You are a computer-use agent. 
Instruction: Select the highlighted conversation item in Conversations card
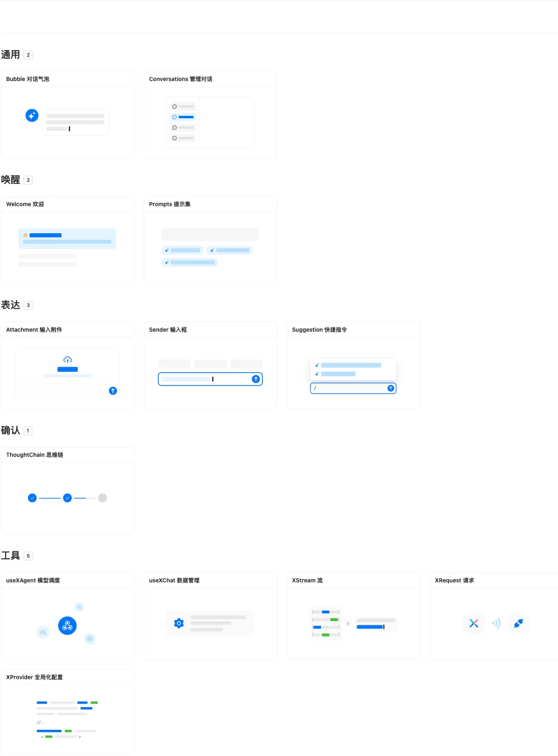(x=183, y=117)
